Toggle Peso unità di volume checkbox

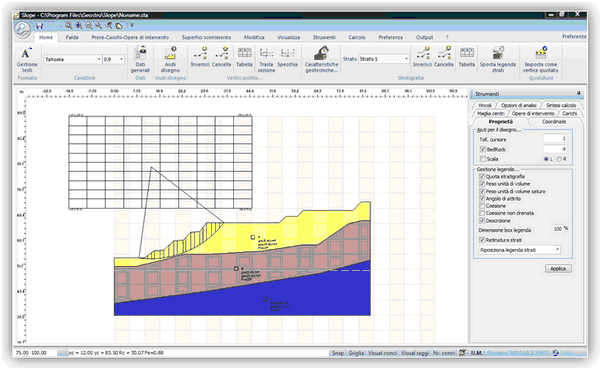pos(482,184)
